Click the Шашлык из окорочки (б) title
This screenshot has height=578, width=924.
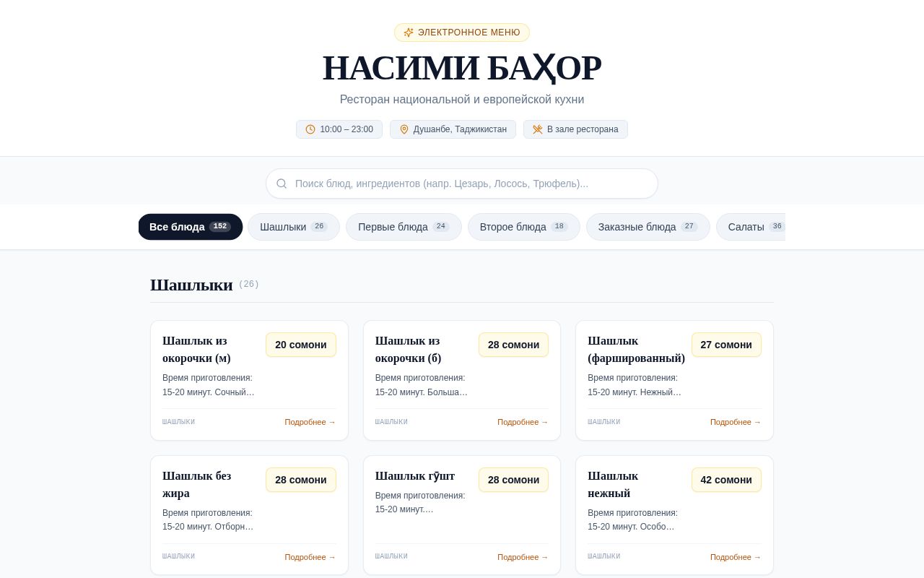[x=409, y=350]
